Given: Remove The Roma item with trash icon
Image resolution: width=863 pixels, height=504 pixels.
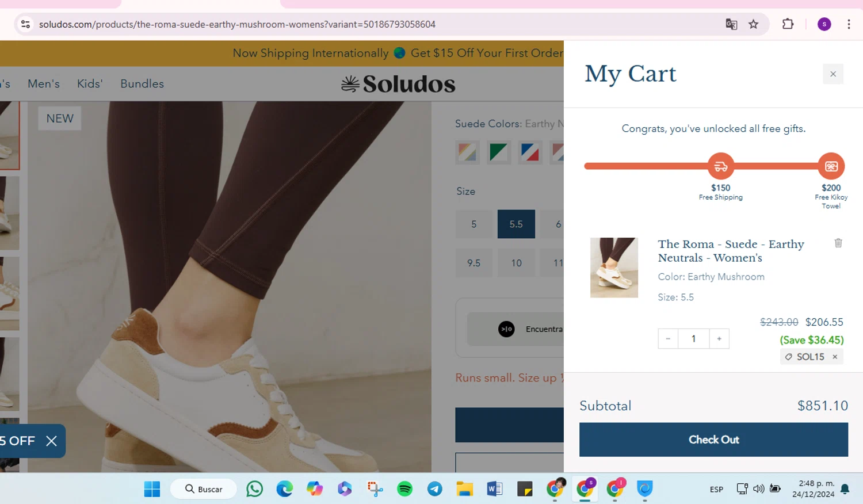Looking at the screenshot, I should pos(838,243).
